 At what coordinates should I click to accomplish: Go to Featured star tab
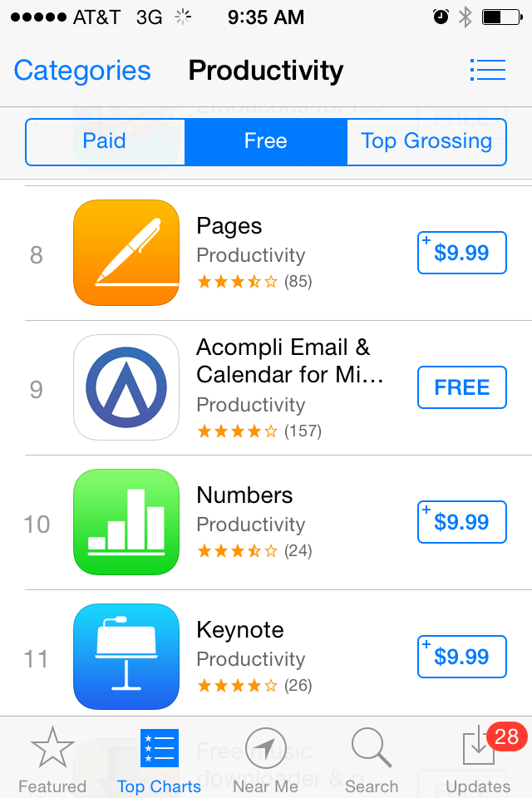coord(52,760)
